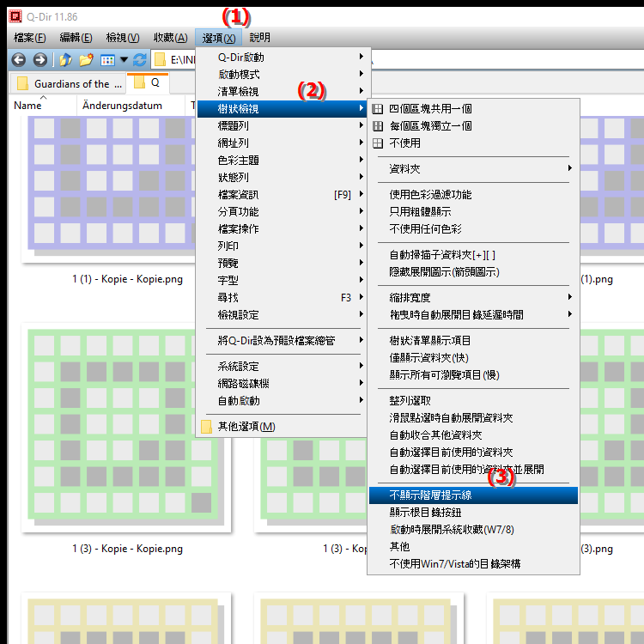Open the 收藏(A) menu
Image resolution: width=644 pixels, height=644 pixels.
[171, 38]
